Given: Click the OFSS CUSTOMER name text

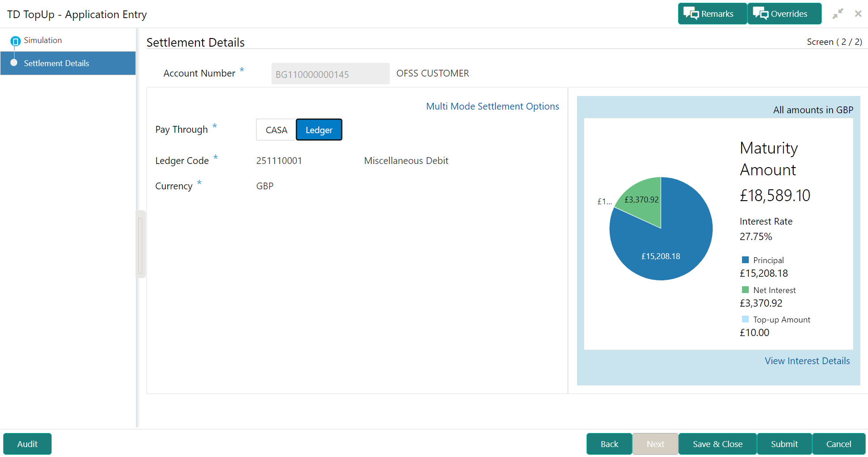Looking at the screenshot, I should point(432,73).
